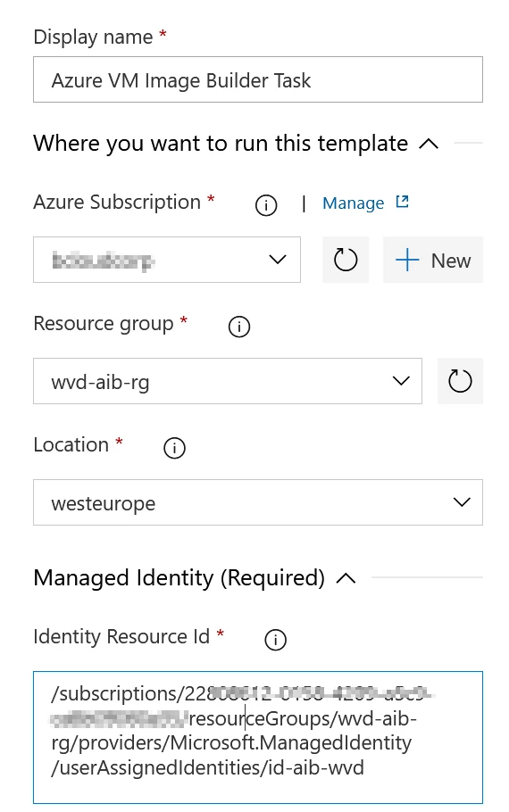Open the Location dropdown showing westeurope
Screen dimensions: 509x812
coord(258,502)
